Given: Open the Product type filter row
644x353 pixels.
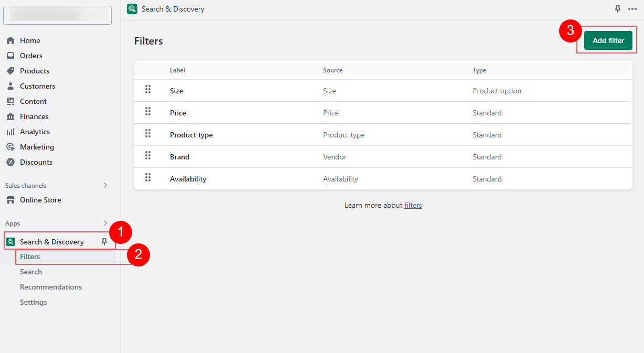Looking at the screenshot, I should pyautogui.click(x=383, y=135).
